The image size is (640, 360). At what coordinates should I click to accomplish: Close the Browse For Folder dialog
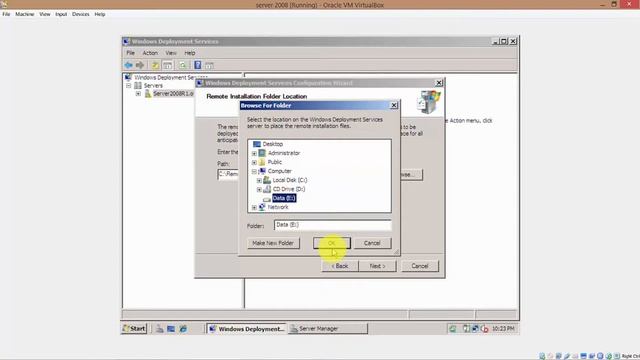tap(394, 105)
